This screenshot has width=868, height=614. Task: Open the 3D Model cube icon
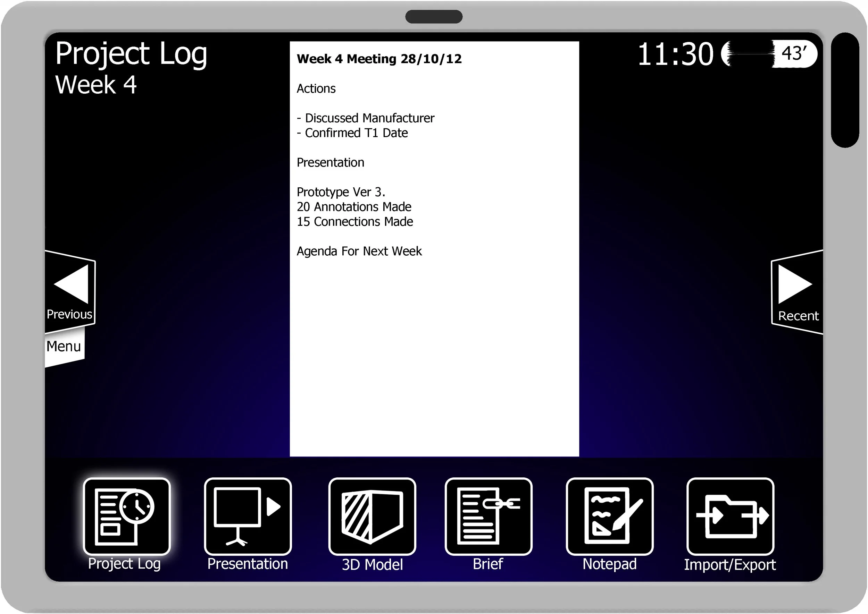click(372, 517)
